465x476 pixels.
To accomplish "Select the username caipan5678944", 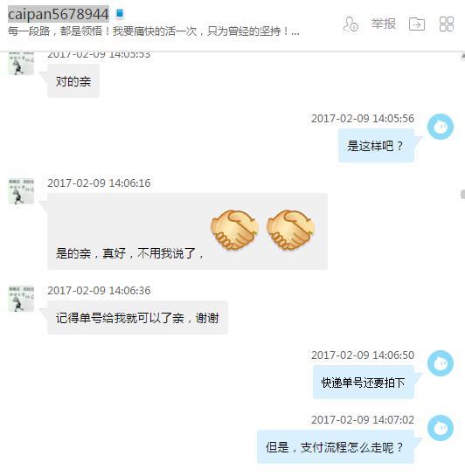I will [58, 14].
